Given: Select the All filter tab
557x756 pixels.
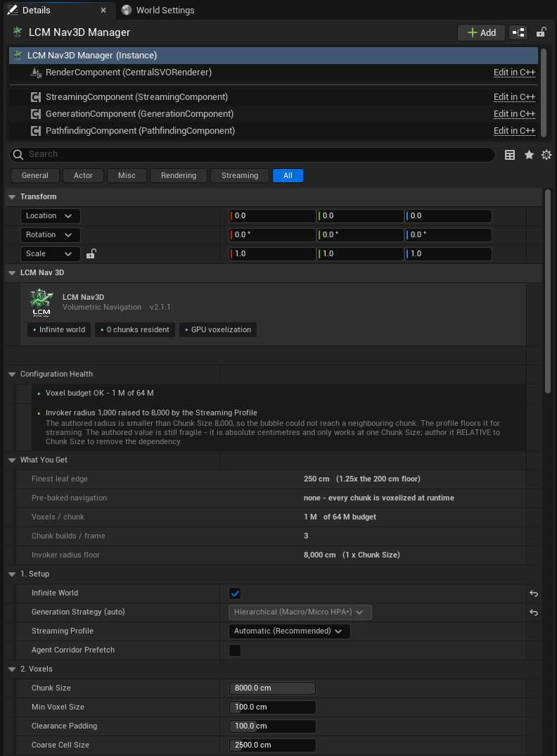Looking at the screenshot, I should [288, 175].
